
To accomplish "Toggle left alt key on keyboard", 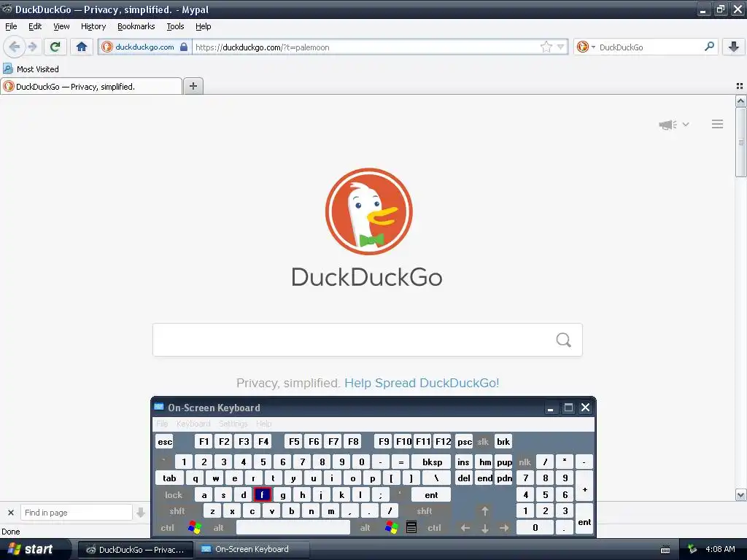I will click(x=219, y=528).
